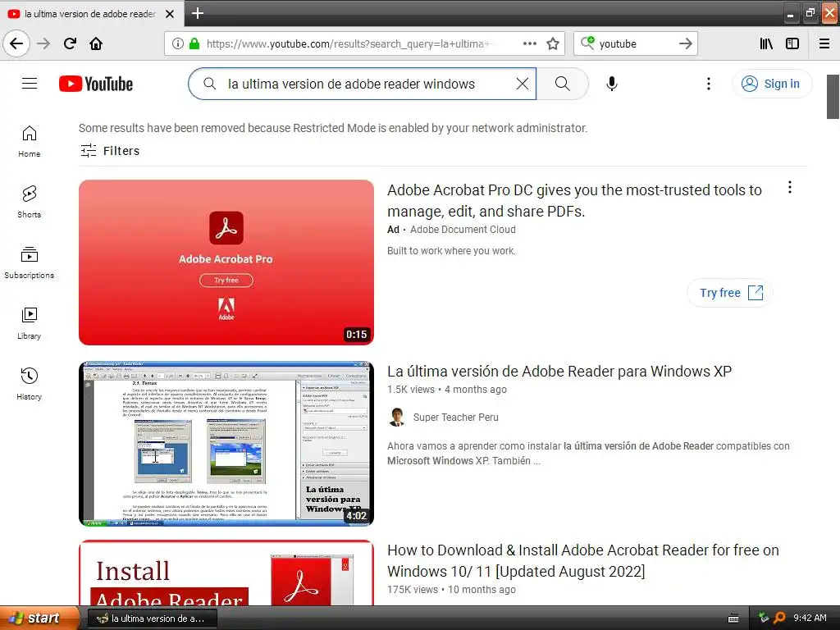
Task: Click the page vertical scrollbar thumb
Action: [833, 97]
